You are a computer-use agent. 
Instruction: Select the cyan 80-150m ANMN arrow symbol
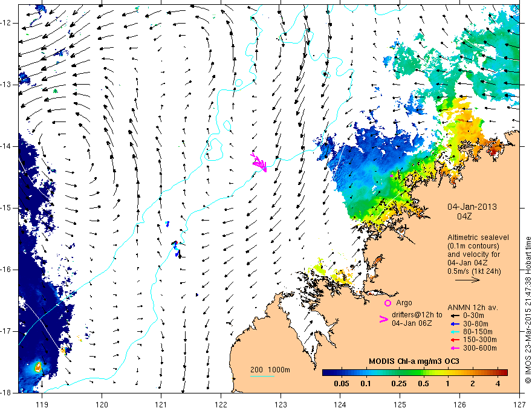coord(455,332)
